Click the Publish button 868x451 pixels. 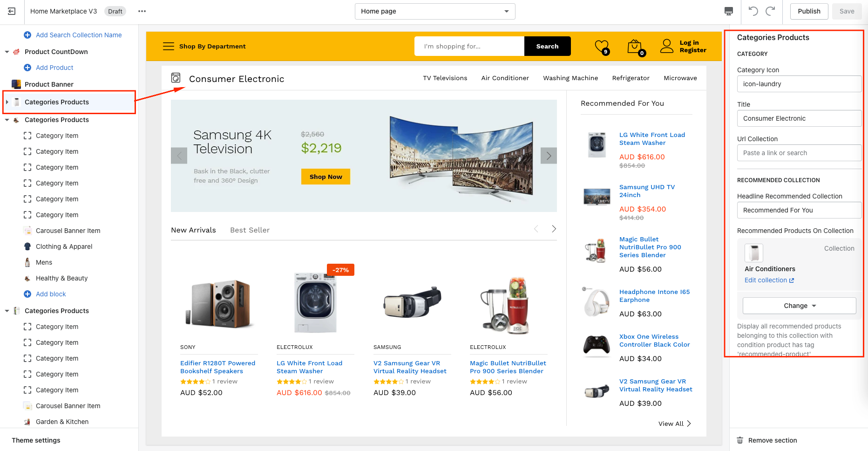(x=808, y=11)
